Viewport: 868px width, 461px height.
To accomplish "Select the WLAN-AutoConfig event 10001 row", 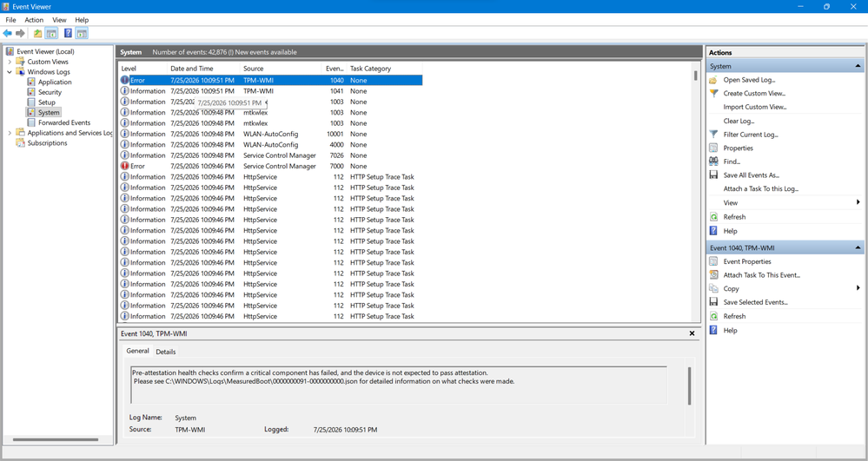I will (x=271, y=134).
